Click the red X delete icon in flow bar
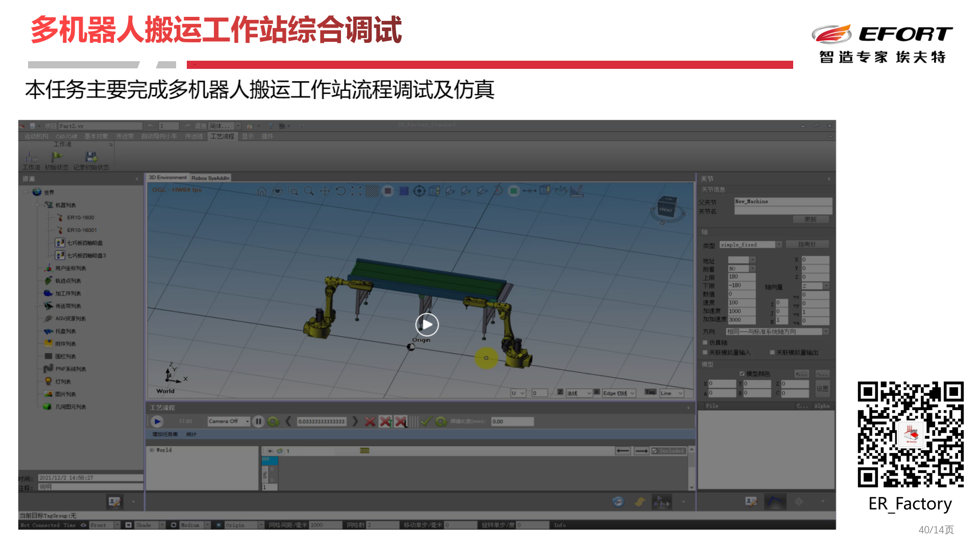 370,421
